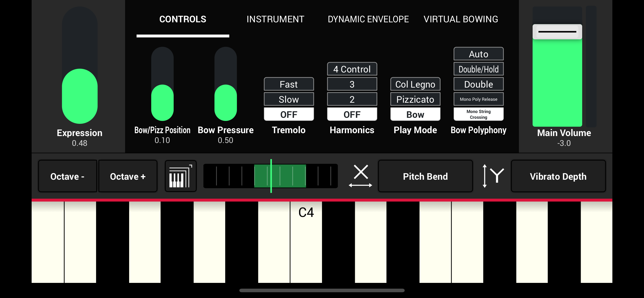
Task: Turn Harmonics OFF
Action: tap(352, 114)
